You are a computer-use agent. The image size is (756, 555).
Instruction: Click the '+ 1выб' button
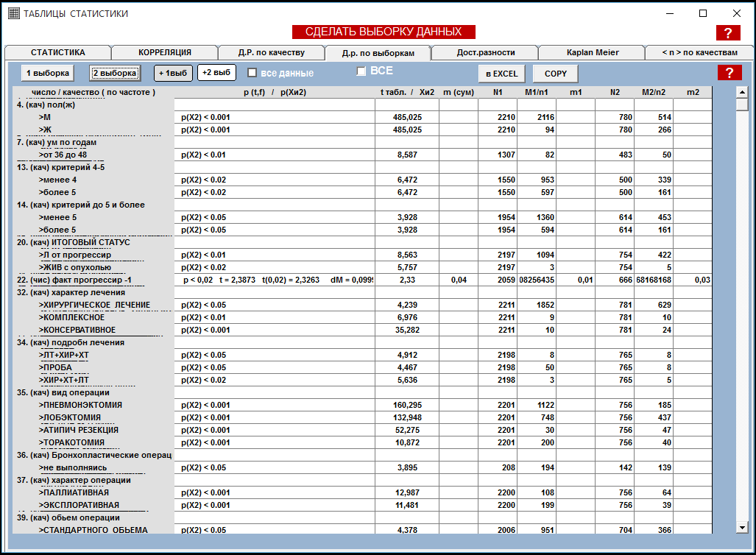(172, 73)
